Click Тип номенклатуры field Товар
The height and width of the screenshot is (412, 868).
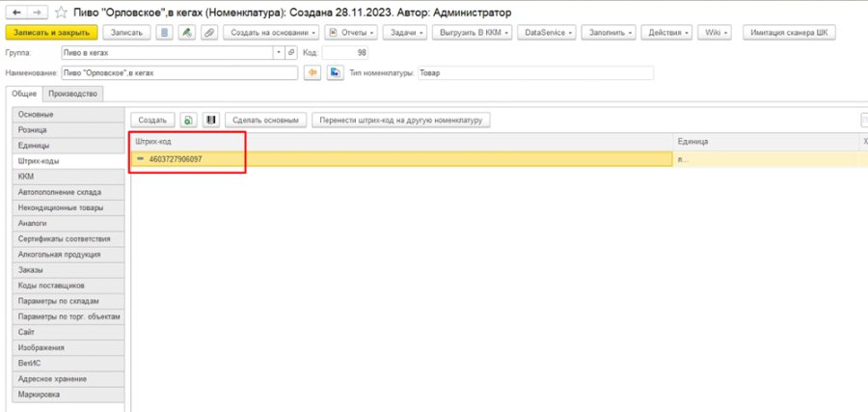535,73
